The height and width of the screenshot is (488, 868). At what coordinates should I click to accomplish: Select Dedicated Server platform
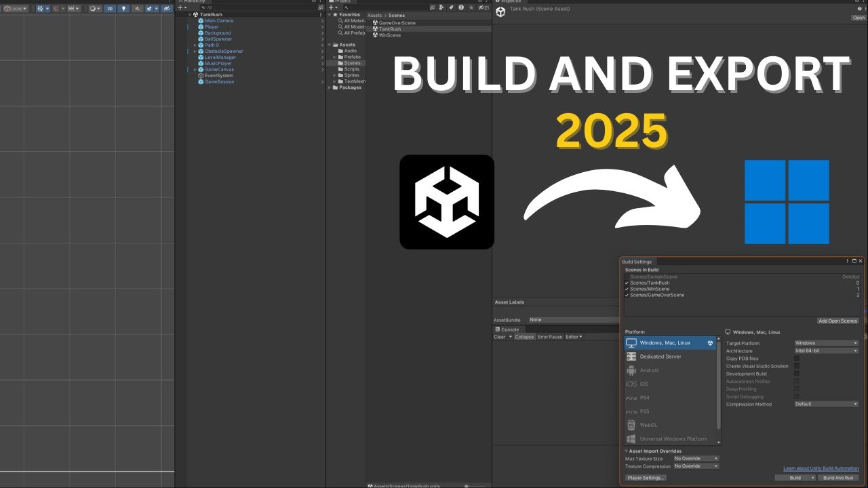coord(670,357)
